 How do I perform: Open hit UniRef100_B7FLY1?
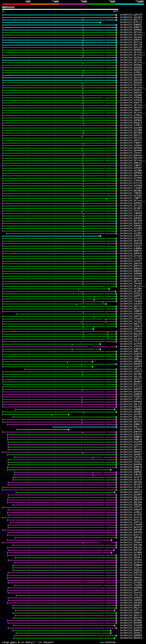pos(131,22)
